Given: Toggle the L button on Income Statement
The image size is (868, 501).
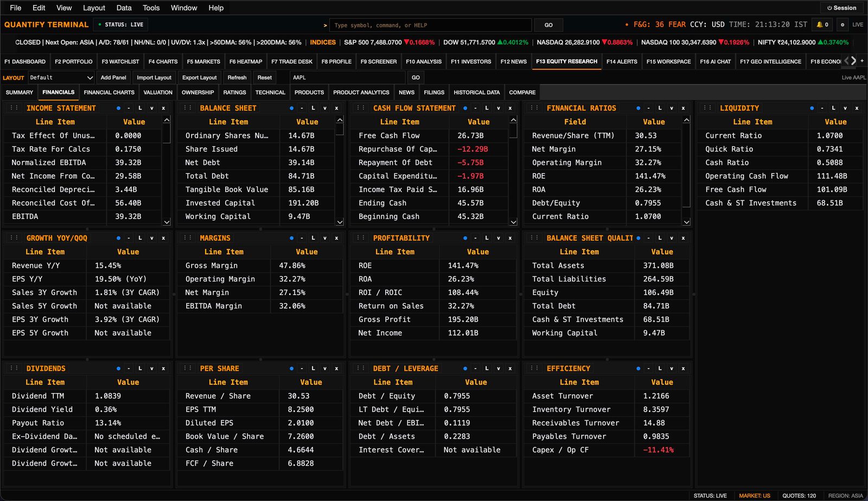Looking at the screenshot, I should click(x=140, y=108).
